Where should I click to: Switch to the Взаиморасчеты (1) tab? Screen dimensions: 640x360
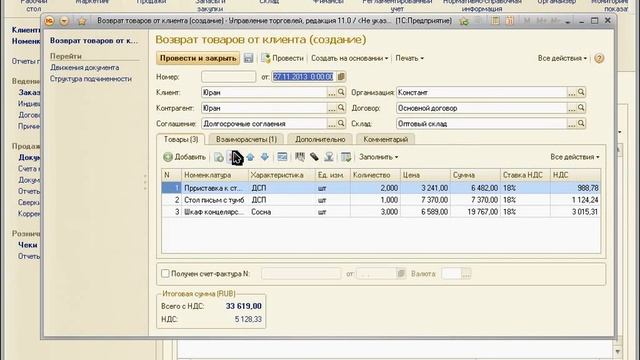246,139
